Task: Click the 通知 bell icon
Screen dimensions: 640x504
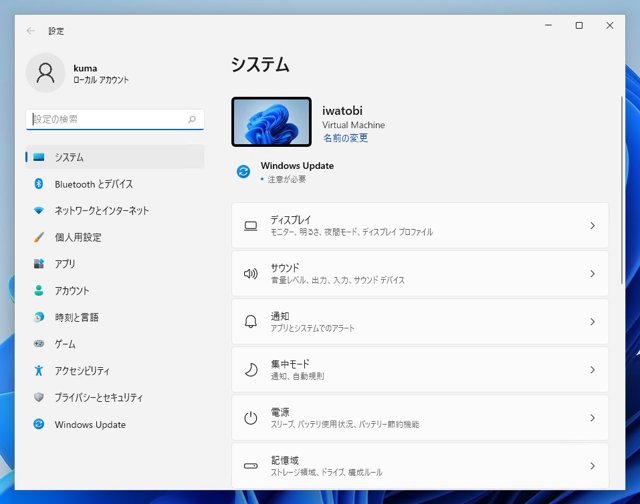Action: pyautogui.click(x=251, y=322)
